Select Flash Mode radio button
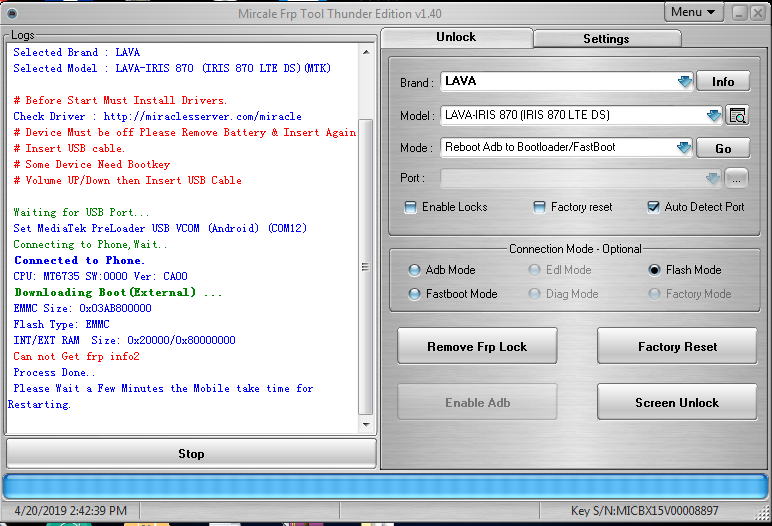772x526 pixels. [684, 270]
